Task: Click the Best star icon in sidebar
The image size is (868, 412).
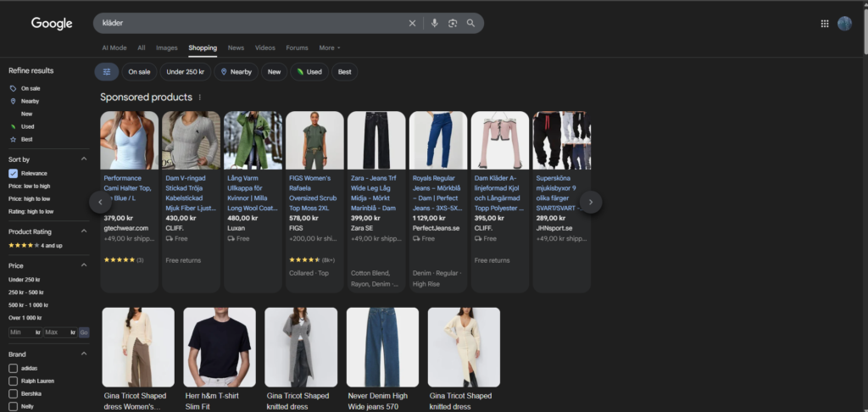Action: point(14,140)
